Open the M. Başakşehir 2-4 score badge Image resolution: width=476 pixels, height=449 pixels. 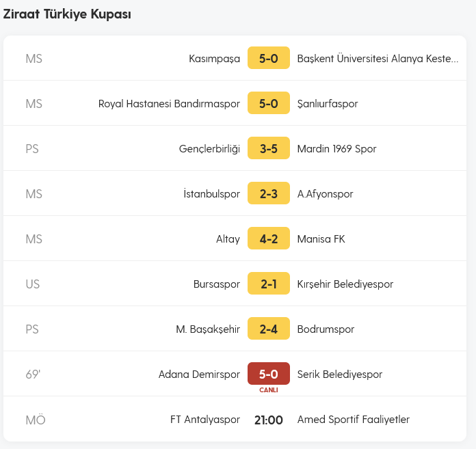tap(269, 329)
